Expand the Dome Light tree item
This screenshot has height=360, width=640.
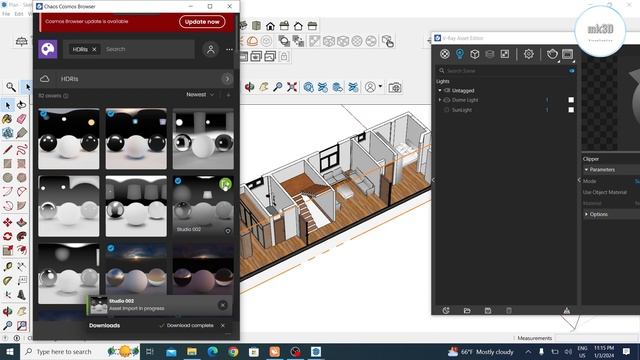tap(440, 100)
